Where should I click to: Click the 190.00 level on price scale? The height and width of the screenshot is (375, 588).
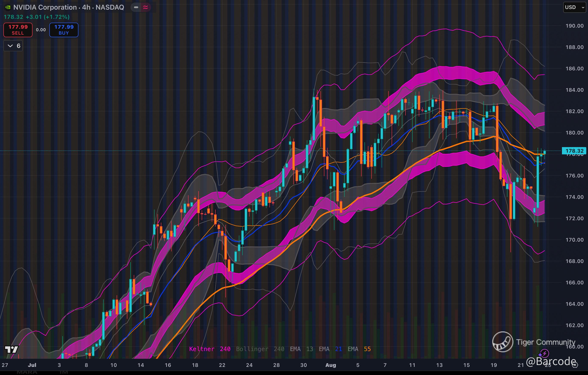coord(574,26)
